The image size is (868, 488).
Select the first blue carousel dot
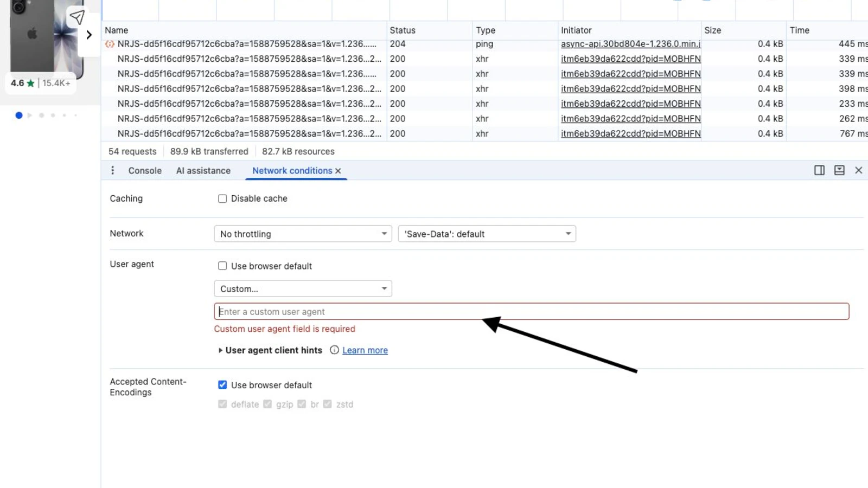19,115
